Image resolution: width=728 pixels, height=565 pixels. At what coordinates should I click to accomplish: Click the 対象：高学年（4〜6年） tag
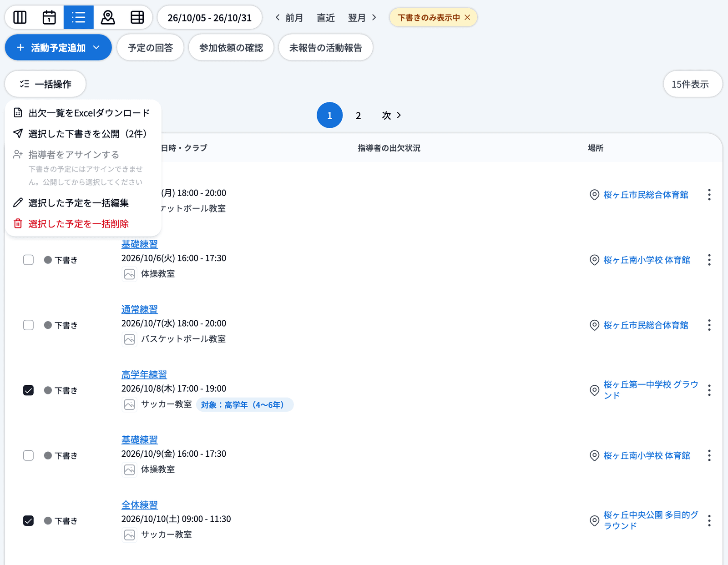click(245, 404)
